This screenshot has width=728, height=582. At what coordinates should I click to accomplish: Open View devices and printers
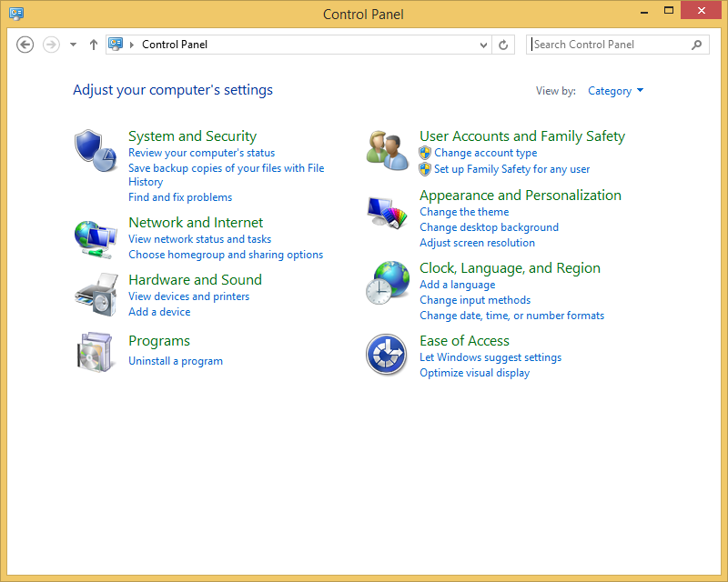point(189,296)
